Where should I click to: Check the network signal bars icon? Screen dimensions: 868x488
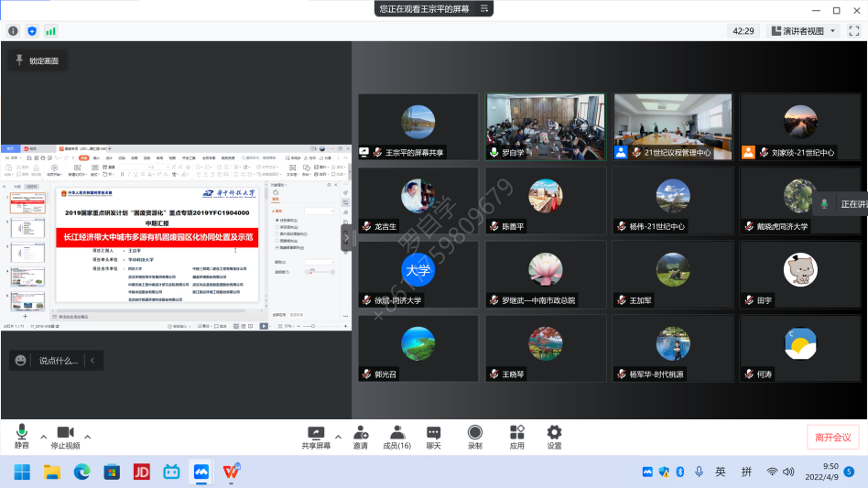pos(50,30)
